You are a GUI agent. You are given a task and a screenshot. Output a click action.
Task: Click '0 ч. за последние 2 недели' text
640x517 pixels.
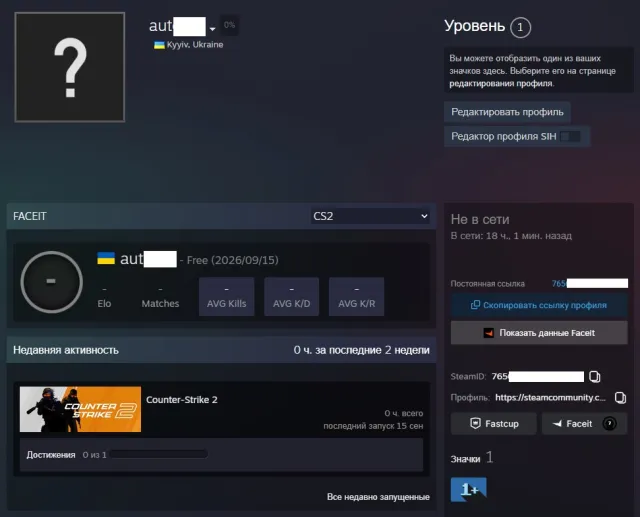(362, 350)
